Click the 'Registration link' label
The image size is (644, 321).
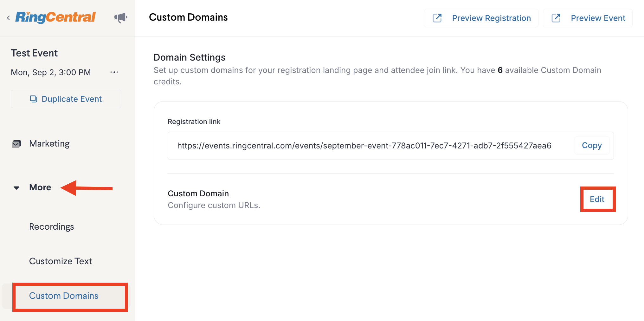194,121
